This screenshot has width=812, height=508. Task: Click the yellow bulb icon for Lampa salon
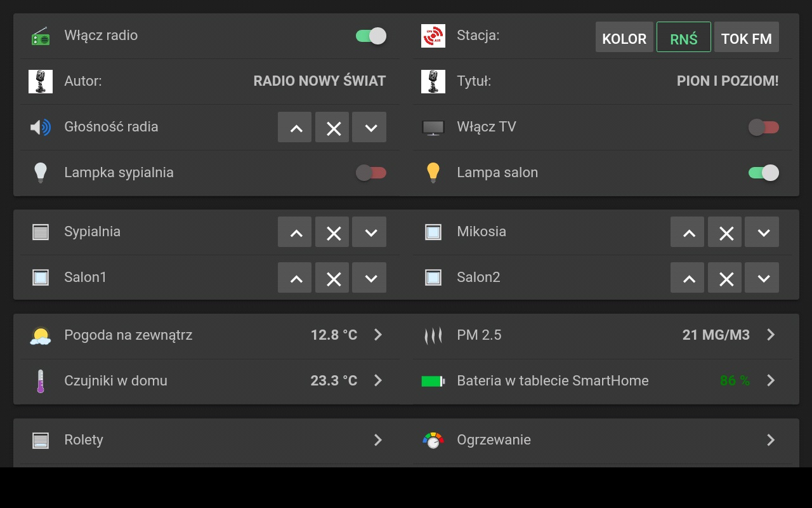click(x=433, y=173)
